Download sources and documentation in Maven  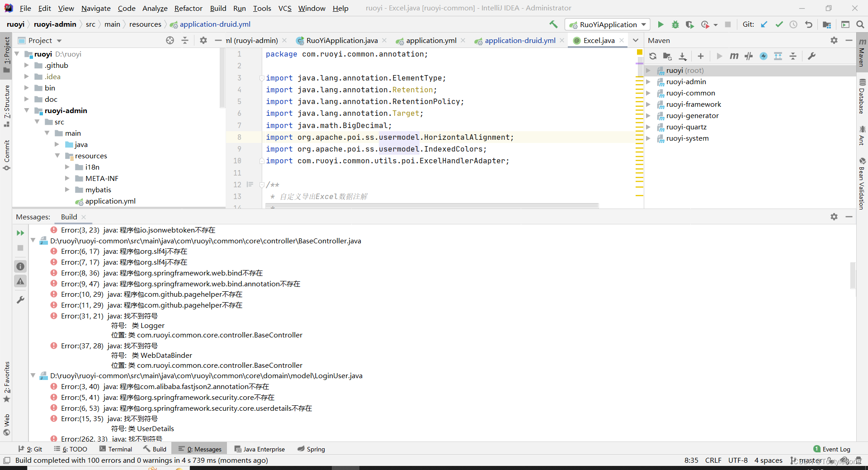tap(683, 56)
